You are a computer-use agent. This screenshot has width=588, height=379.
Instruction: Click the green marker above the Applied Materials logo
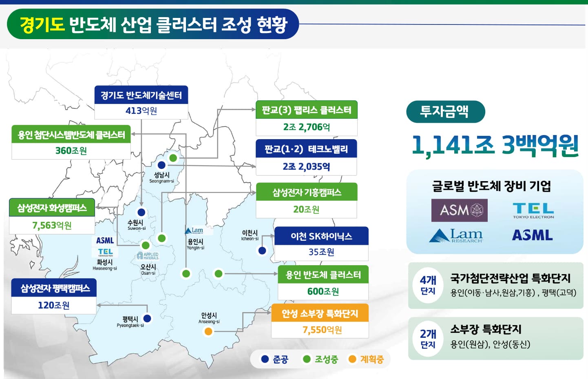(146, 245)
